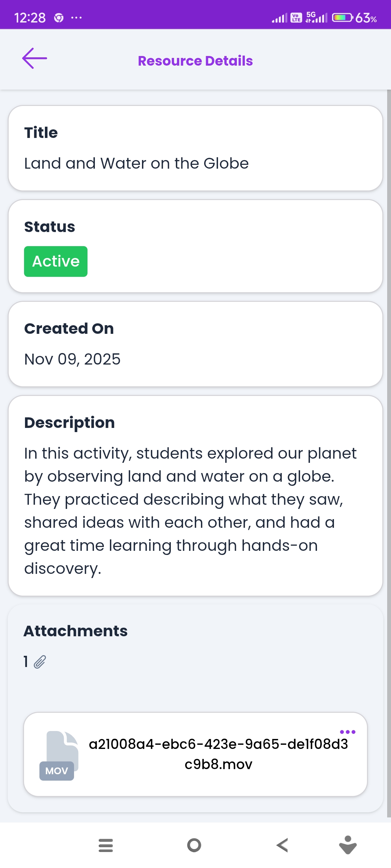Image resolution: width=391 pixels, height=868 pixels.
Task: Tap the three-dot notification overflow in status bar
Action: [76, 18]
